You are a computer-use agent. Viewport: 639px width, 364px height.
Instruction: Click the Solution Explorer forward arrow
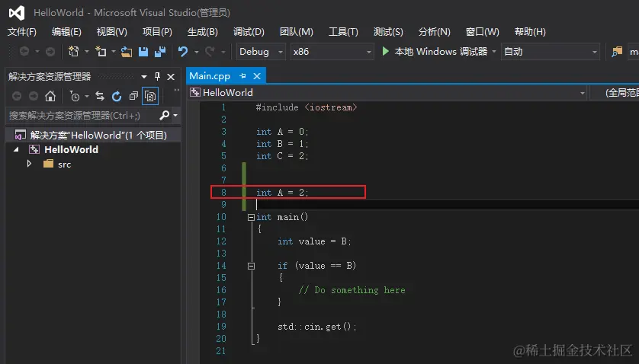click(34, 96)
